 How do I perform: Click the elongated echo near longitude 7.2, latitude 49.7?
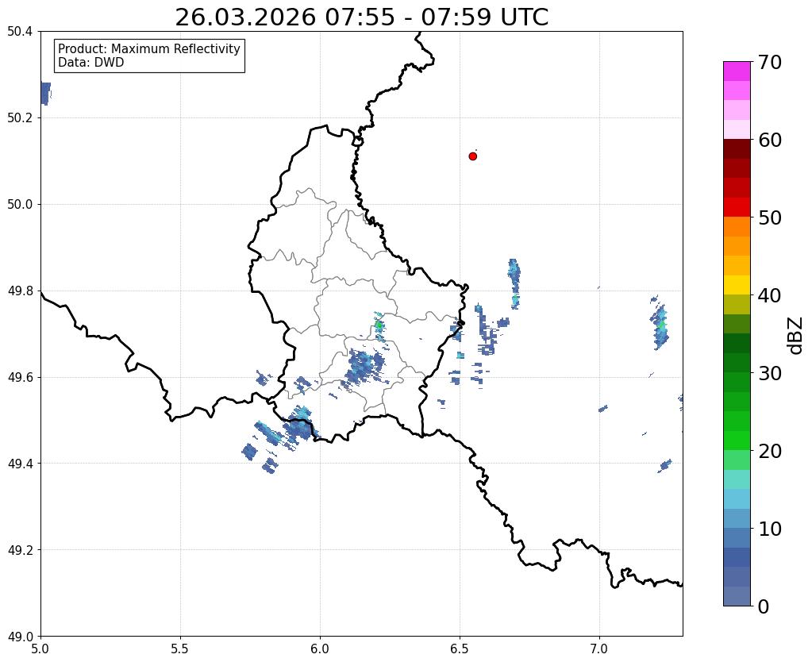(660, 326)
